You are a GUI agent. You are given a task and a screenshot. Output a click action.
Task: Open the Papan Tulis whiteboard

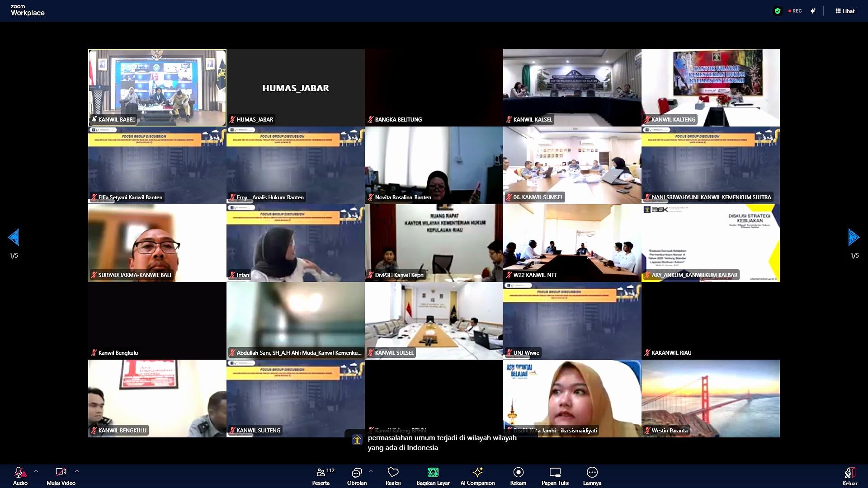pos(555,475)
